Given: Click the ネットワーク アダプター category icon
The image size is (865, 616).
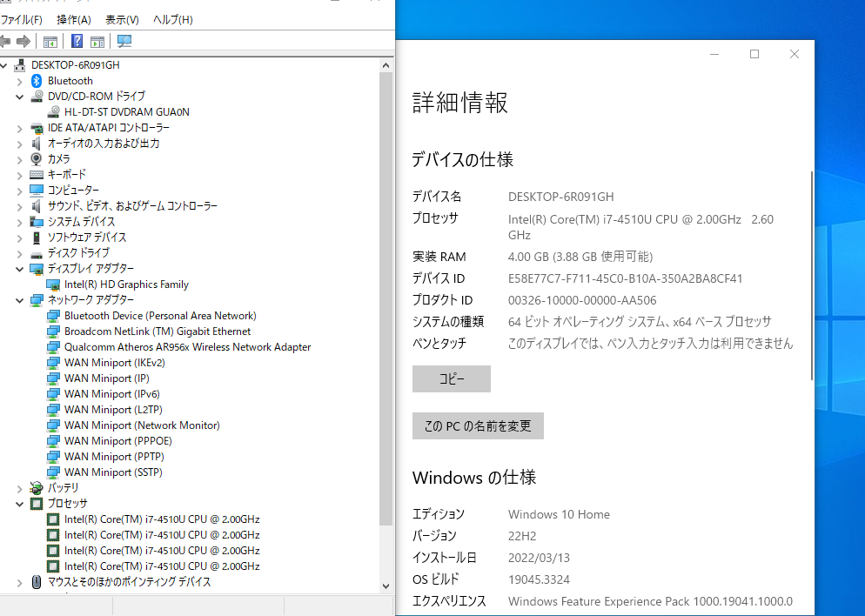Looking at the screenshot, I should [37, 300].
